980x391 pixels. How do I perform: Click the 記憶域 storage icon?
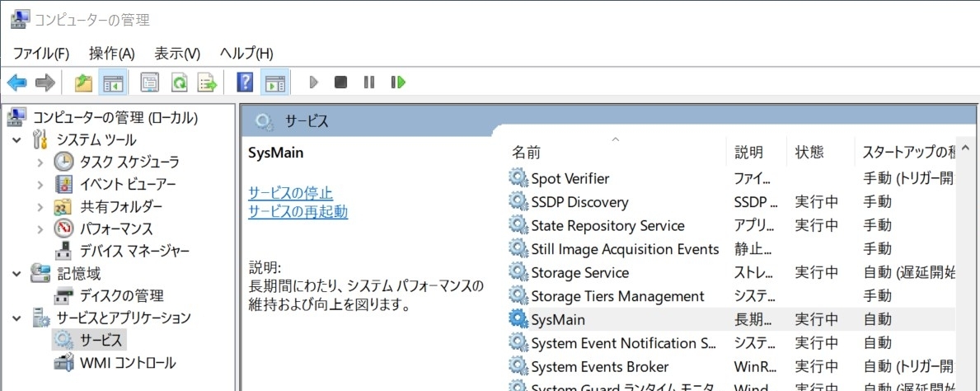[40, 273]
